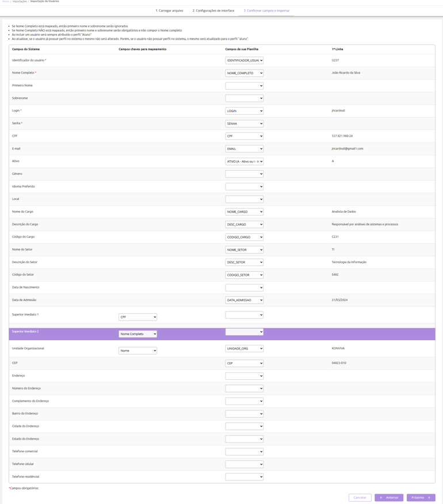Switch to Configurações de interface tab
Image resolution: width=443 pixels, height=504 pixels.
pyautogui.click(x=213, y=11)
